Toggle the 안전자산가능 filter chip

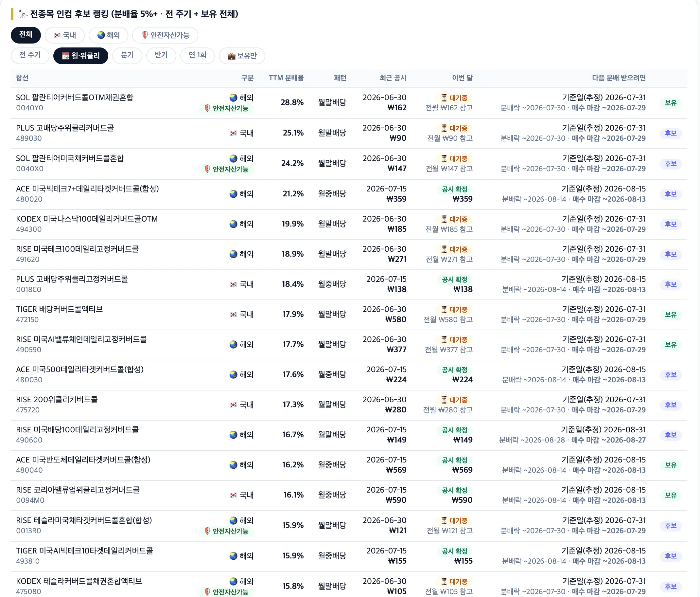click(x=165, y=35)
